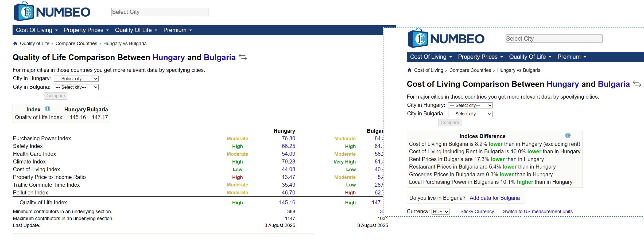The height and width of the screenshot is (246, 644).
Task: Open Quality Of Life menu on right page
Action: coord(530,57)
